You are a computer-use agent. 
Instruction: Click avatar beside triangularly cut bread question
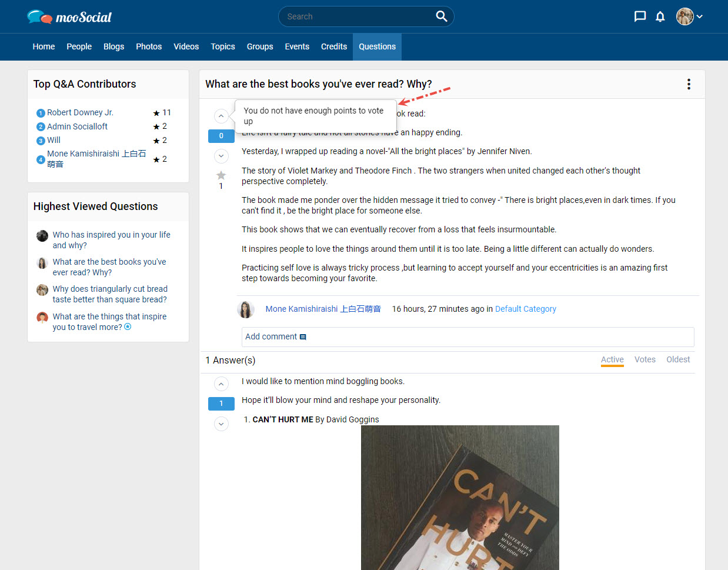pos(42,290)
